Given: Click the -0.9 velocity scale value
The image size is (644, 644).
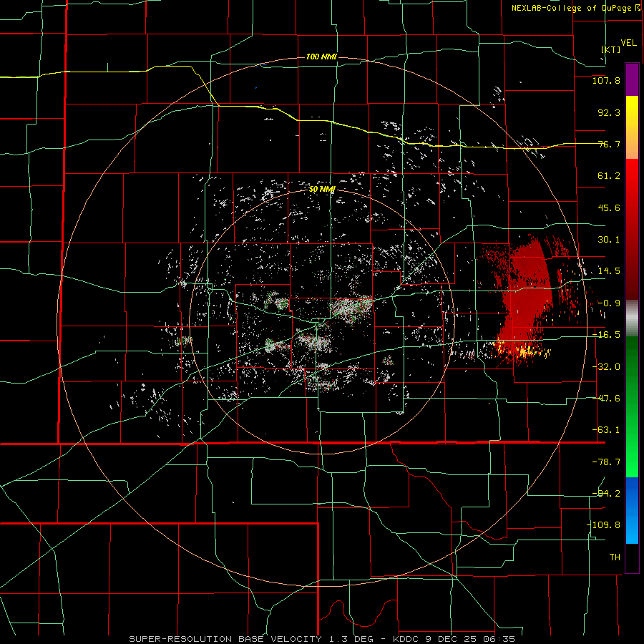Looking at the screenshot, I should click(609, 303).
